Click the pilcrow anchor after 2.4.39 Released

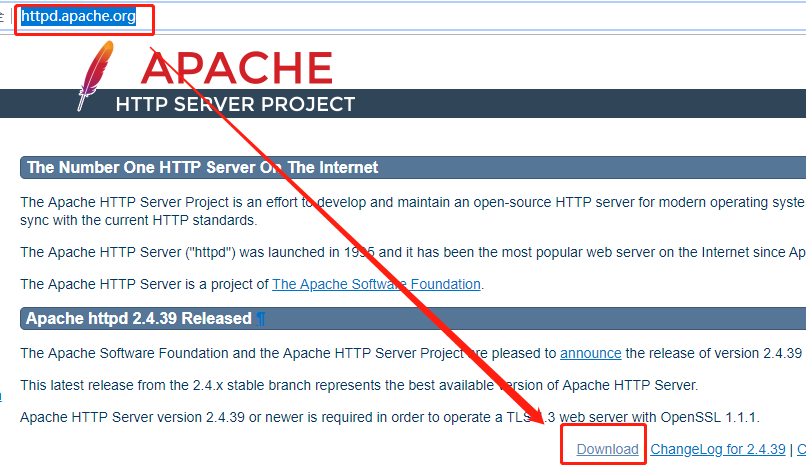(261, 319)
